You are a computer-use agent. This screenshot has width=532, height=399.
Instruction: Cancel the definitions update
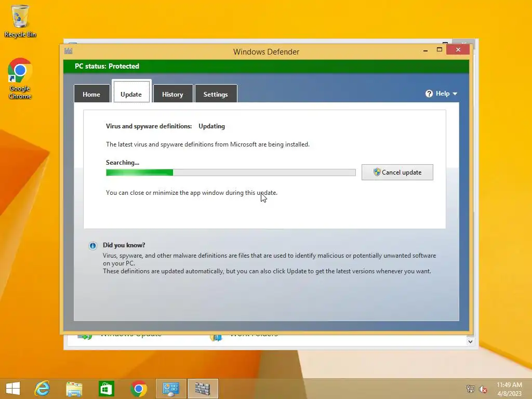point(397,172)
